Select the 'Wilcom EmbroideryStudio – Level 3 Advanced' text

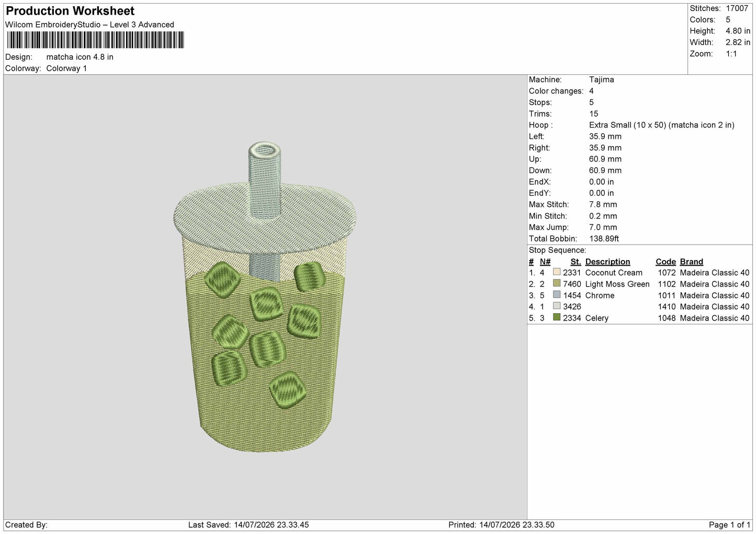[x=89, y=25]
